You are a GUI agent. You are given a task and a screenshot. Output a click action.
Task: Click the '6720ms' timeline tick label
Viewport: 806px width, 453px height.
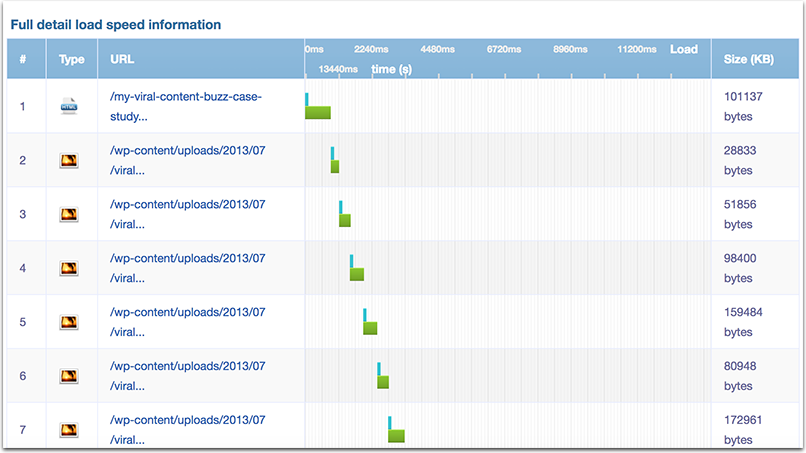(x=504, y=49)
